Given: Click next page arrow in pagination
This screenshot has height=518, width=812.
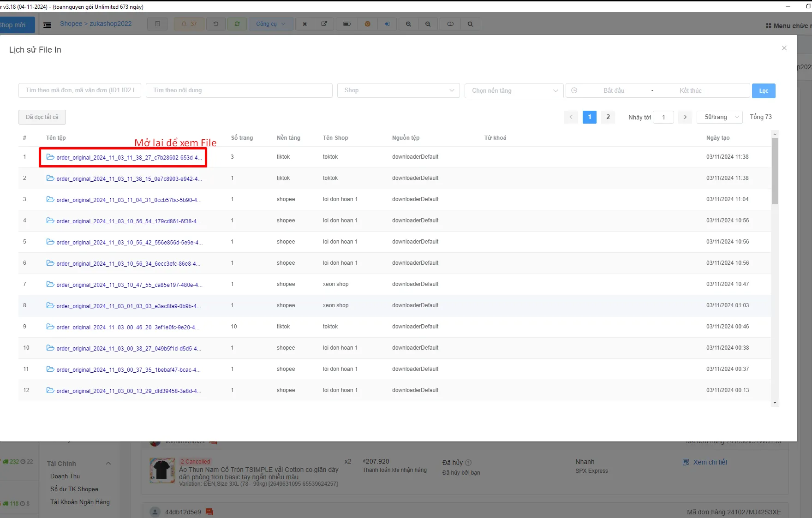Looking at the screenshot, I should pyautogui.click(x=685, y=117).
